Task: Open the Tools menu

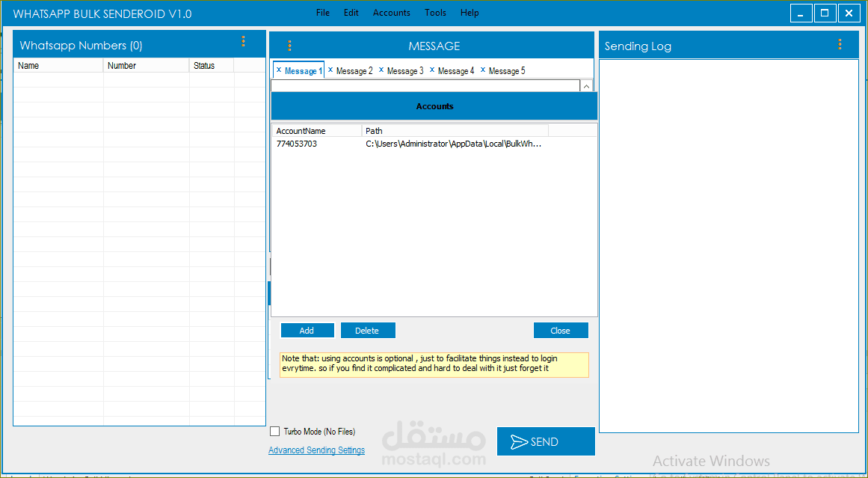Action: pos(435,12)
